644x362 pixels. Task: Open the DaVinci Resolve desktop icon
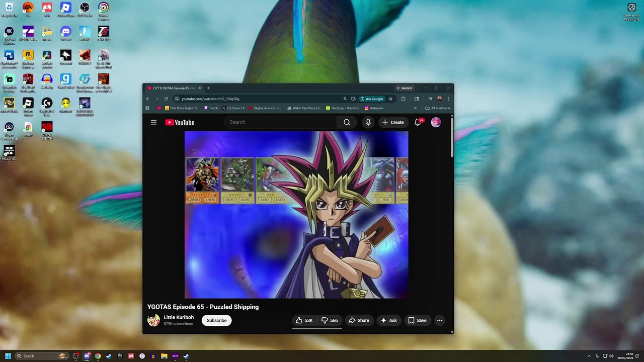click(x=47, y=58)
